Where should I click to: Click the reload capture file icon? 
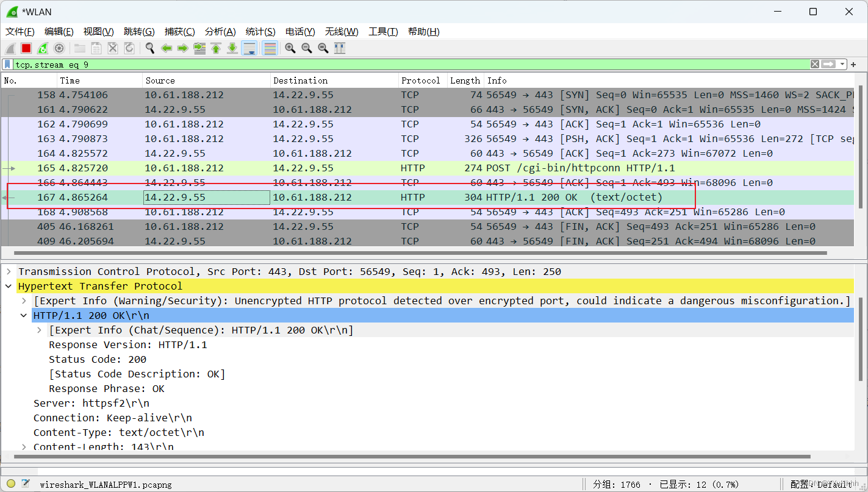pyautogui.click(x=129, y=48)
